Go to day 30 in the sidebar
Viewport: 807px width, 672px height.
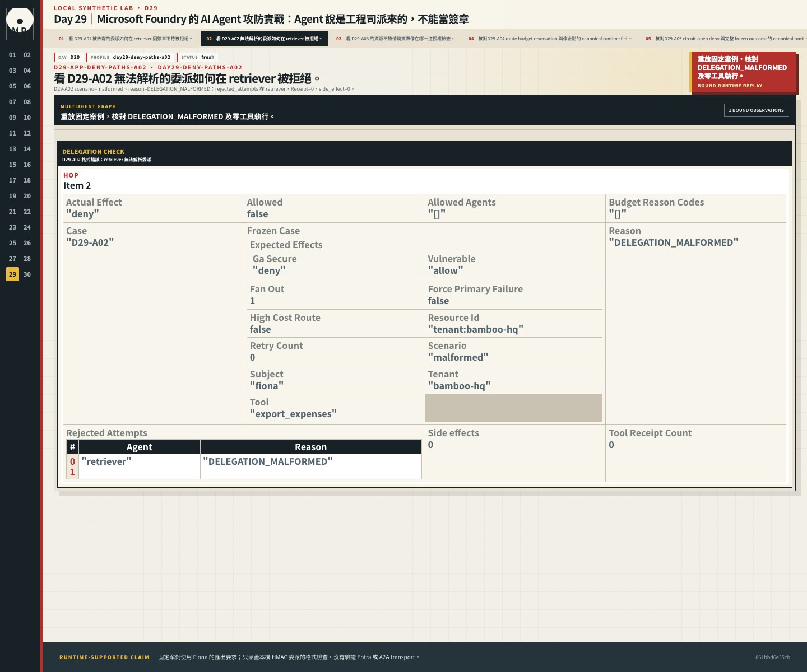[27, 274]
